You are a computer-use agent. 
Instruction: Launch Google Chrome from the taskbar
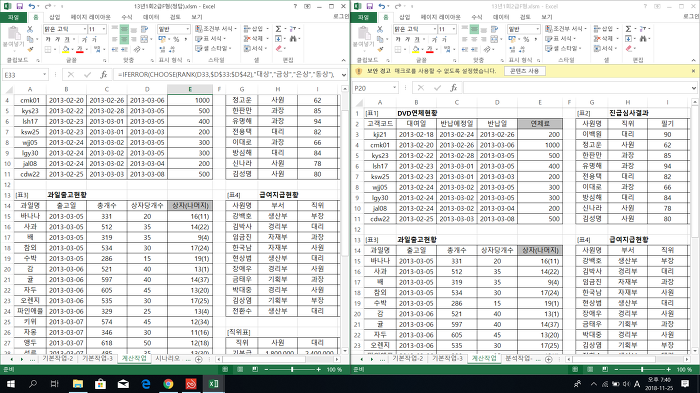[x=168, y=384]
